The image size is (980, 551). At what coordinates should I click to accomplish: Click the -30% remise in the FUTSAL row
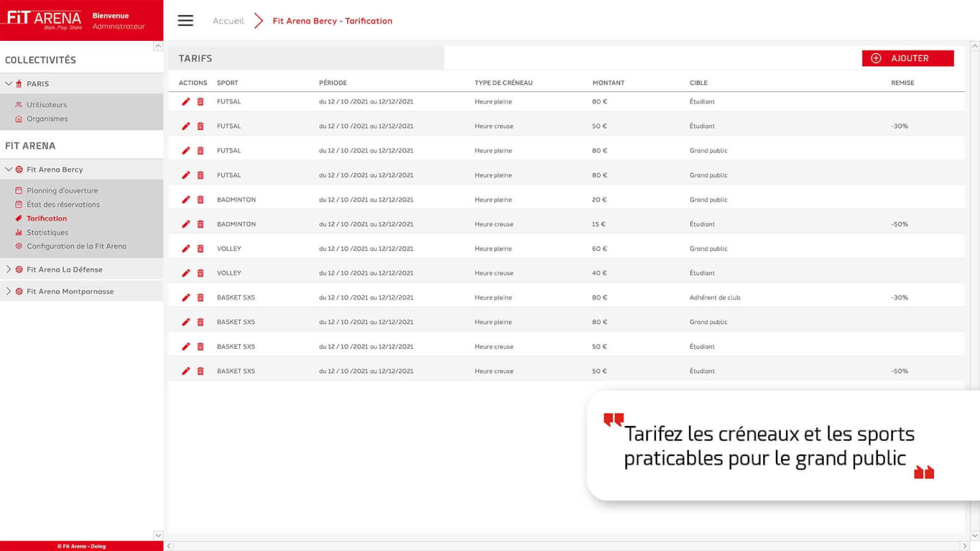900,126
